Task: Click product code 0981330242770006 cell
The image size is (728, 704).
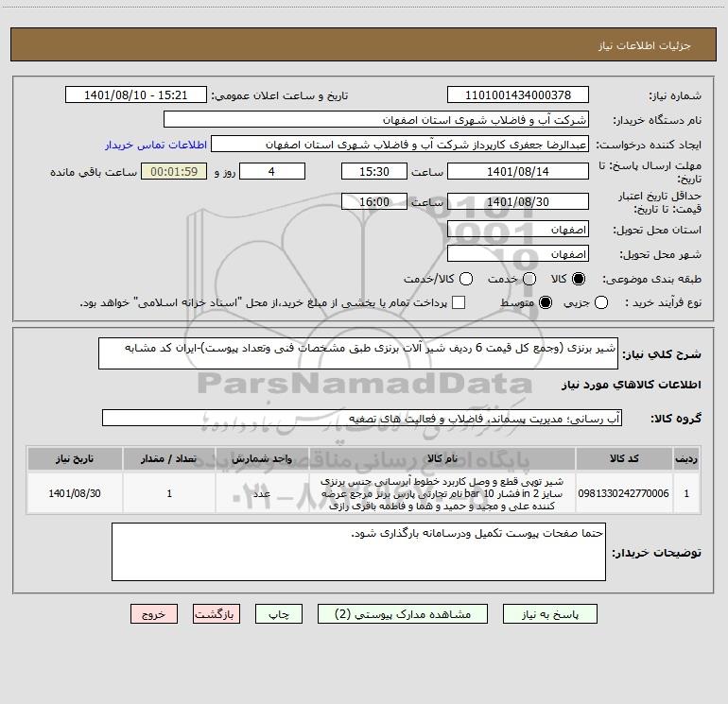Action: 624,493
